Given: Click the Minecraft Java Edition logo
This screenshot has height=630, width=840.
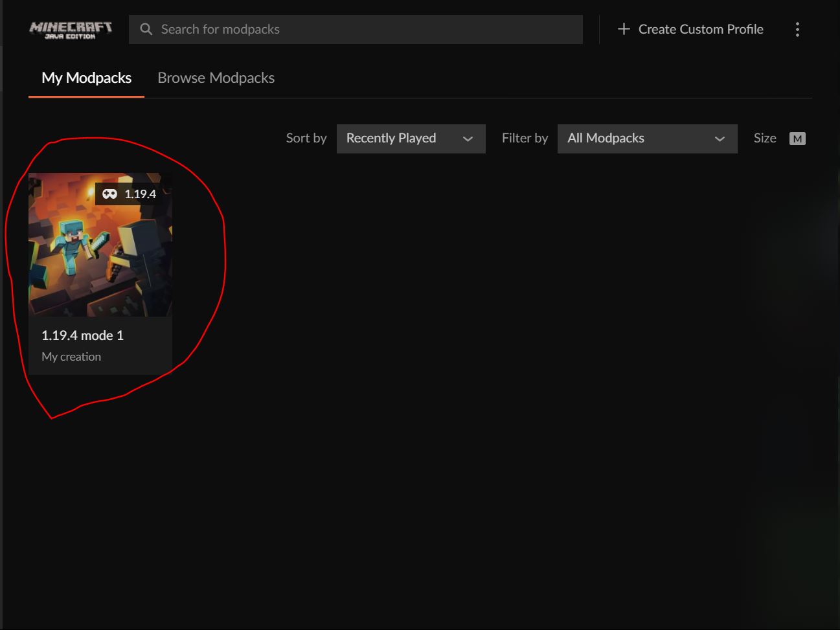Looking at the screenshot, I should (71, 30).
